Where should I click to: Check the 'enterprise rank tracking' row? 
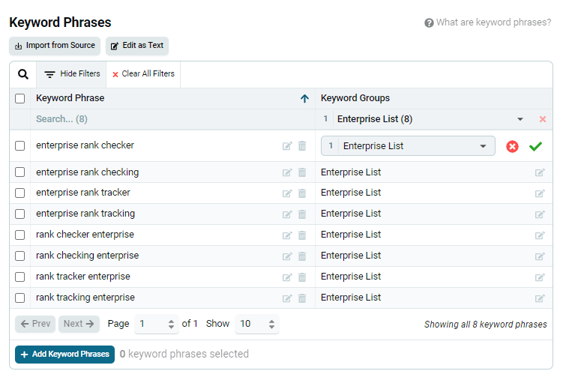19,214
